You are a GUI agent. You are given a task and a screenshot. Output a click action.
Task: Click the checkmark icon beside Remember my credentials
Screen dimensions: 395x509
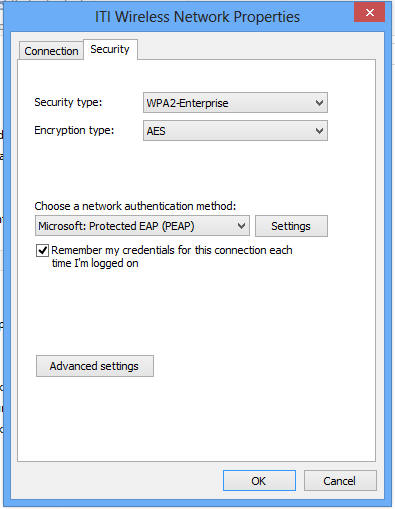coord(42,250)
